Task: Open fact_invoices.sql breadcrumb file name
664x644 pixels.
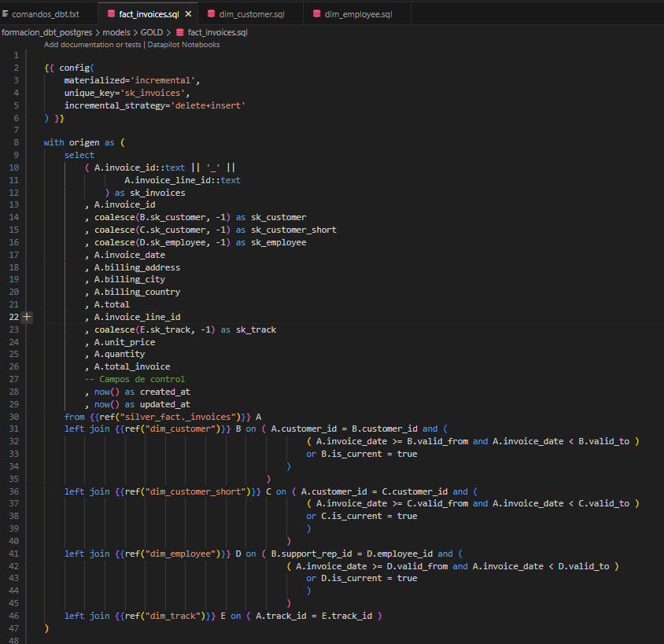Action: click(218, 32)
